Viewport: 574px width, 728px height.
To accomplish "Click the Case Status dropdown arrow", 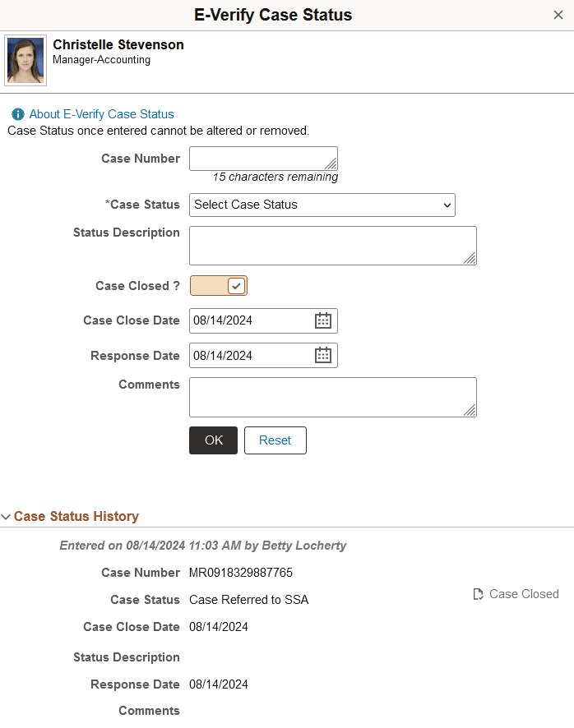I will pyautogui.click(x=447, y=205).
